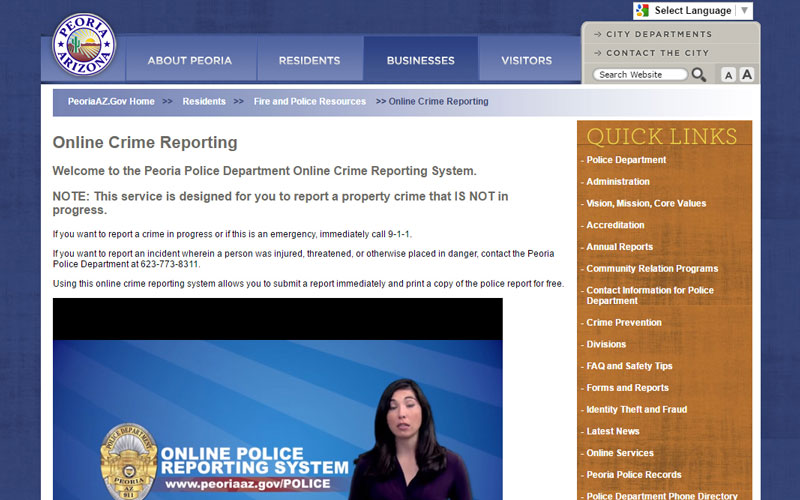Open Contact the City link
Screen dimensions: 800x500
pos(657,53)
